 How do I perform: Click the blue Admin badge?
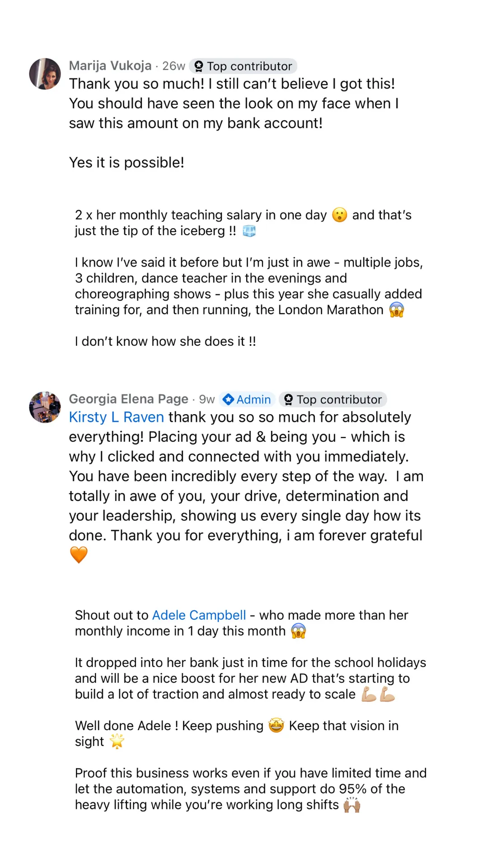247,400
